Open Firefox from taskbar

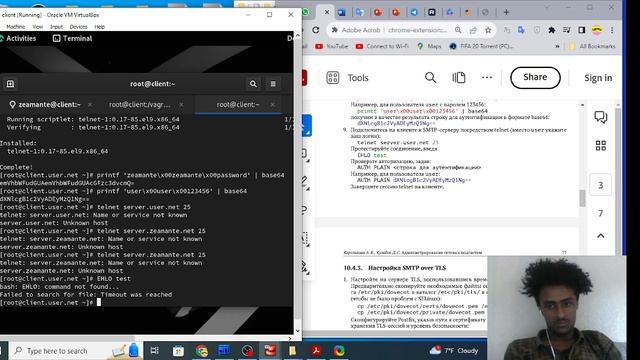(339, 351)
